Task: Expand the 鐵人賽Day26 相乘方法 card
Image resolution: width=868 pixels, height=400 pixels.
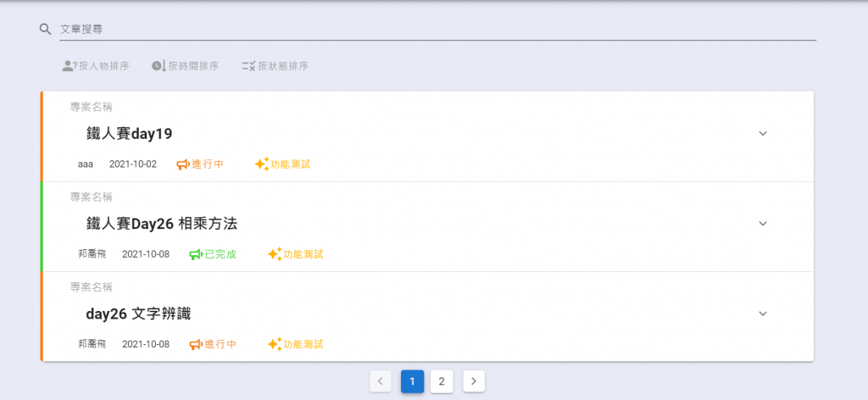Action: (762, 224)
